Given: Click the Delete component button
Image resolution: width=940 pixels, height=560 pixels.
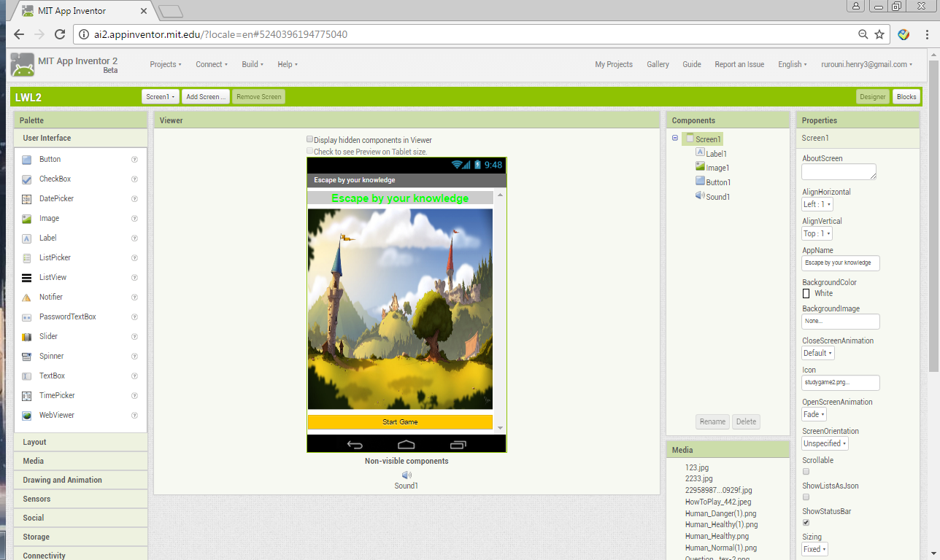Looking at the screenshot, I should (x=746, y=421).
